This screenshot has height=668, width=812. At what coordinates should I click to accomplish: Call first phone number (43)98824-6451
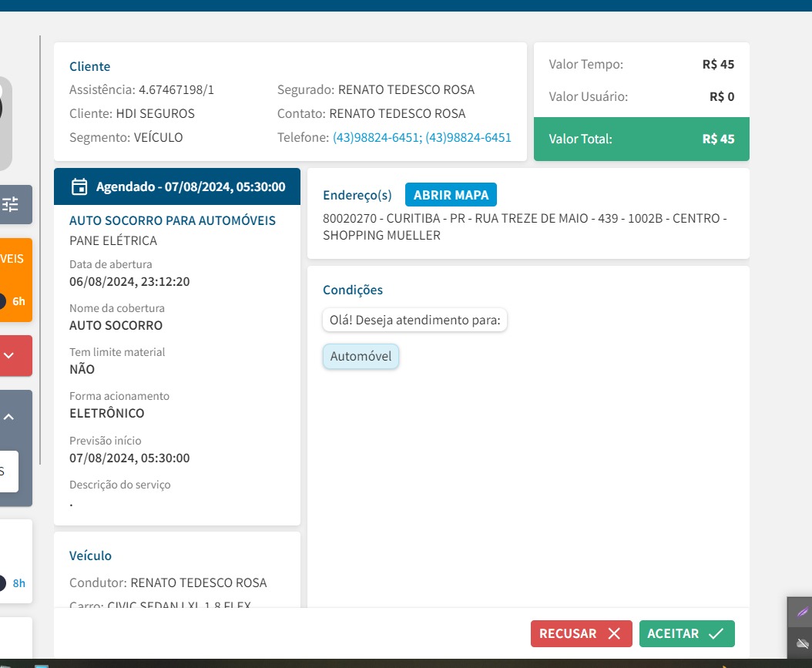pyautogui.click(x=377, y=137)
